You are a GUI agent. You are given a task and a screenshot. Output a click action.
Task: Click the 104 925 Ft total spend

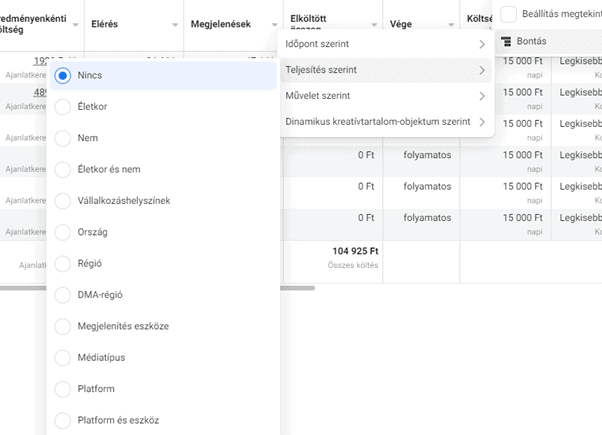(x=356, y=251)
